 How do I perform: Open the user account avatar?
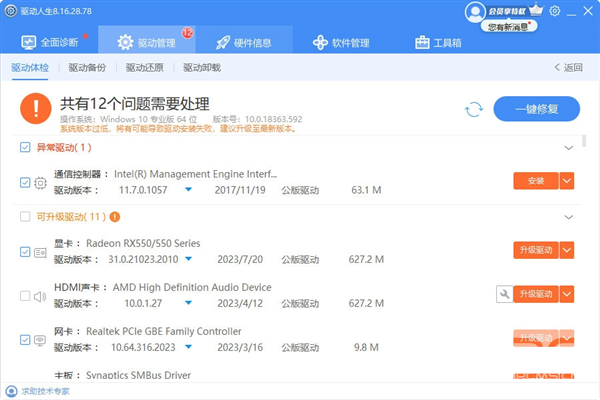coord(475,12)
